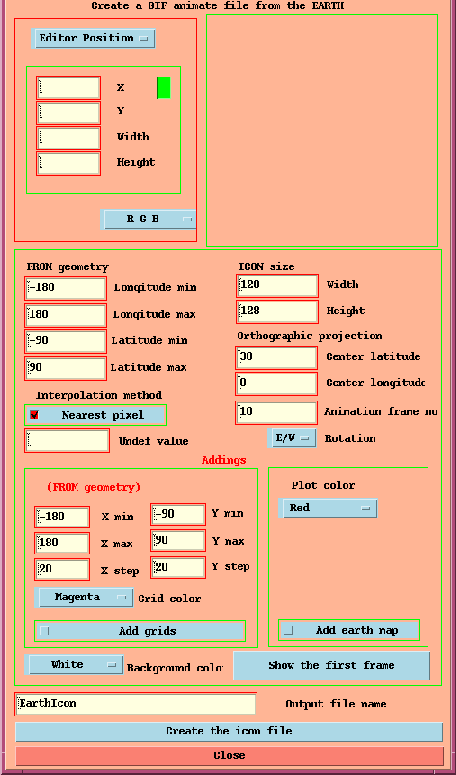Click the Center latitude field
This screenshot has width=456, height=775.
(x=277, y=358)
